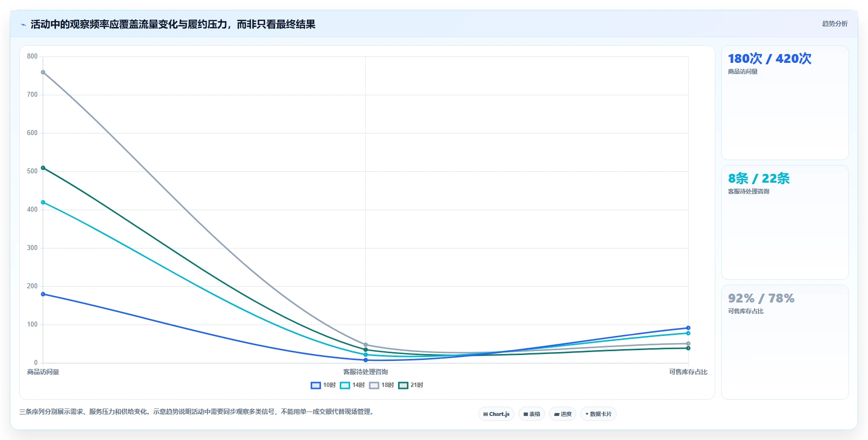Toggle the 18时 series legend swatch
The image size is (868, 440).
[x=374, y=385]
